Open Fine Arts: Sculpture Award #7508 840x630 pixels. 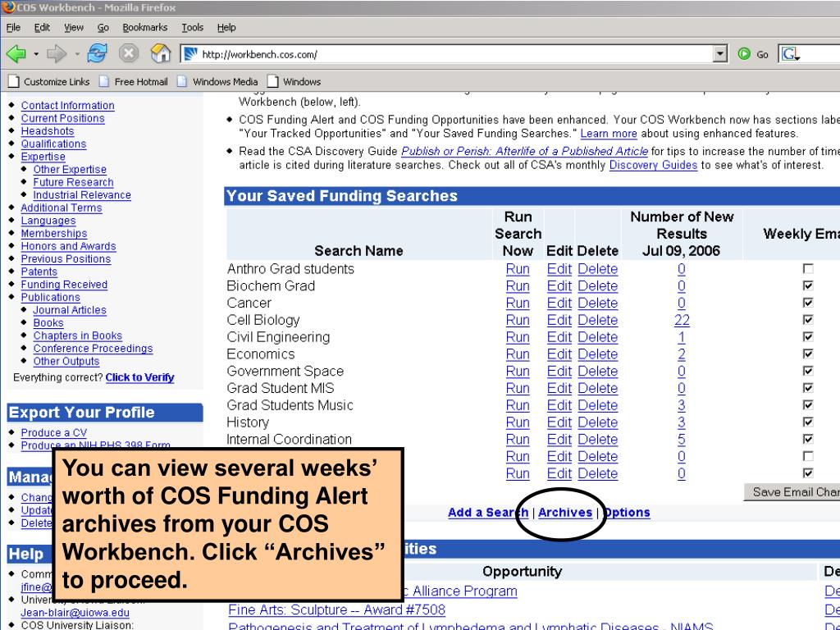[x=336, y=610]
